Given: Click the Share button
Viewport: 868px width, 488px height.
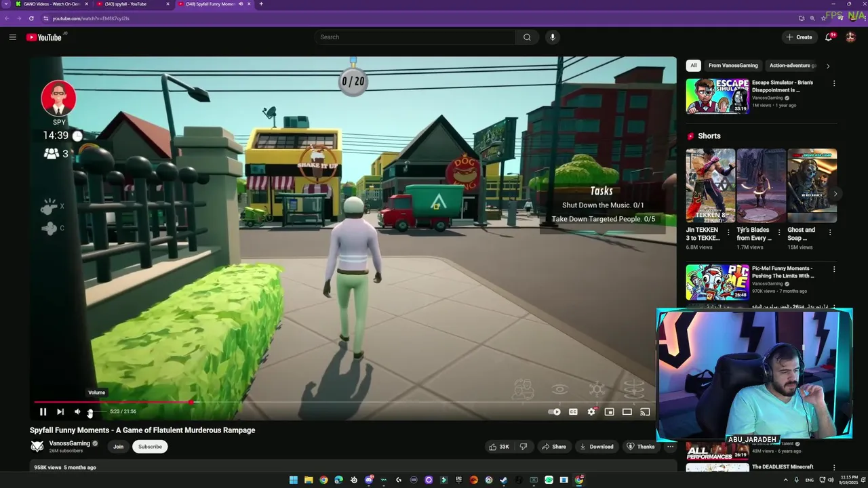Looking at the screenshot, I should click(x=553, y=447).
